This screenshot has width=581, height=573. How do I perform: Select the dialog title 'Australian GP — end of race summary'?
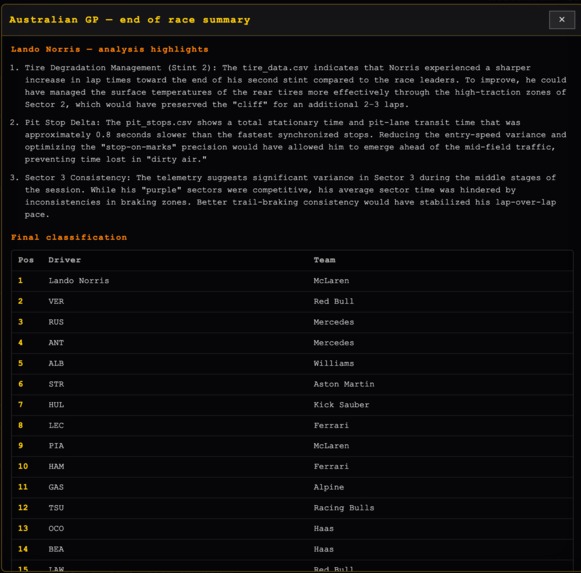click(x=130, y=20)
